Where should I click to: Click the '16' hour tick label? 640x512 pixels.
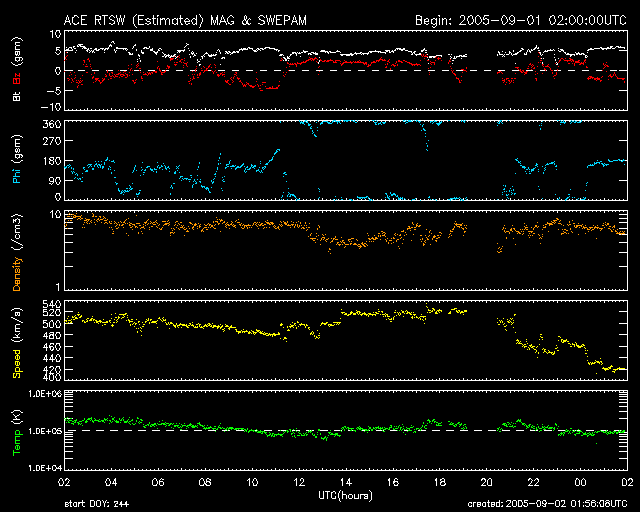tap(393, 483)
